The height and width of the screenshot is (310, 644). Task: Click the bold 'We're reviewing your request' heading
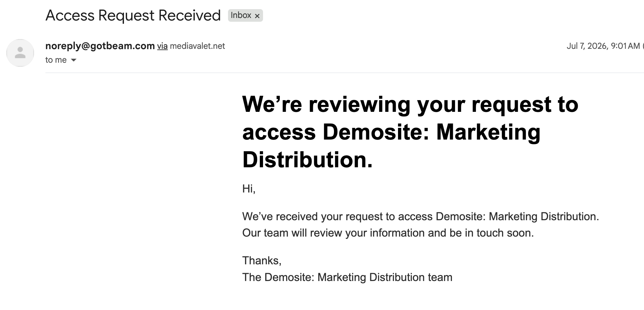410,132
